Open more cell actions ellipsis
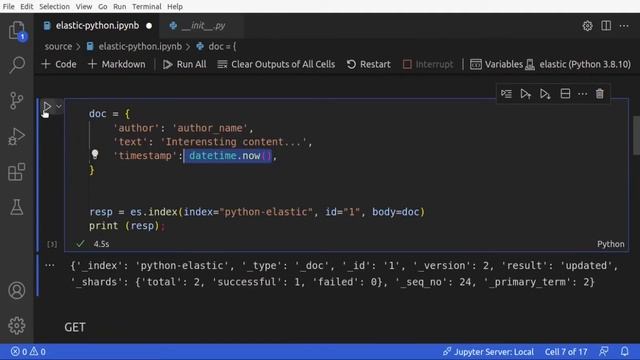Image resolution: width=640 pixels, height=360 pixels. pos(582,94)
